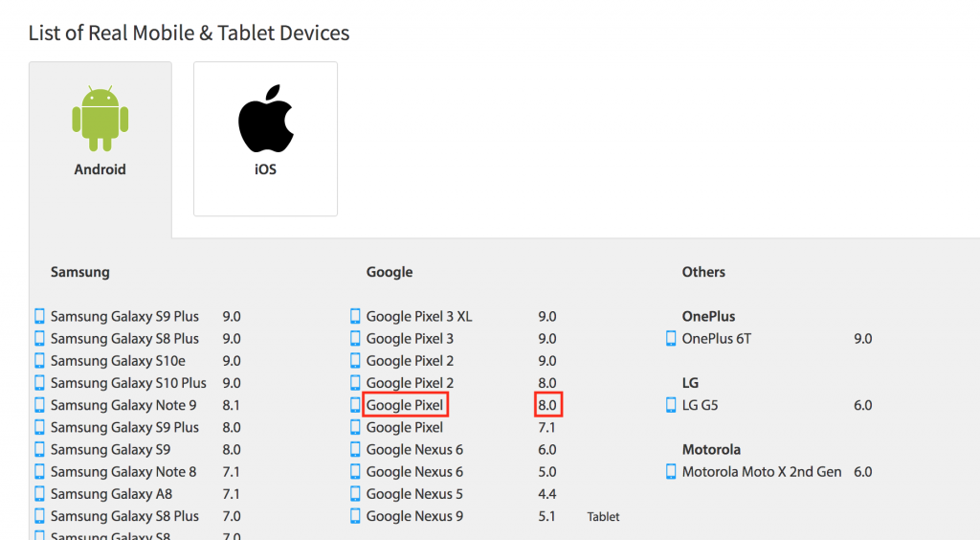Viewport: 980px width, 540px height.
Task: Open the iOS devices tab
Action: click(x=266, y=139)
